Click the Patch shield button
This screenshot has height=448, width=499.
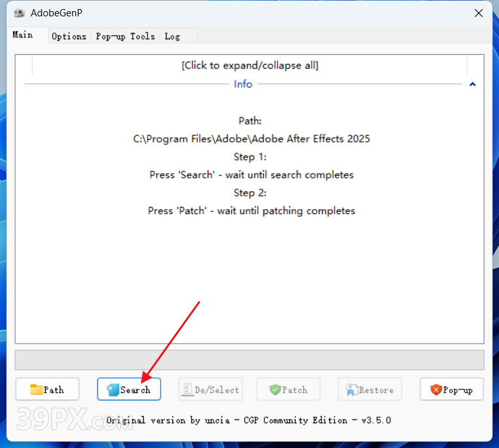pos(288,389)
